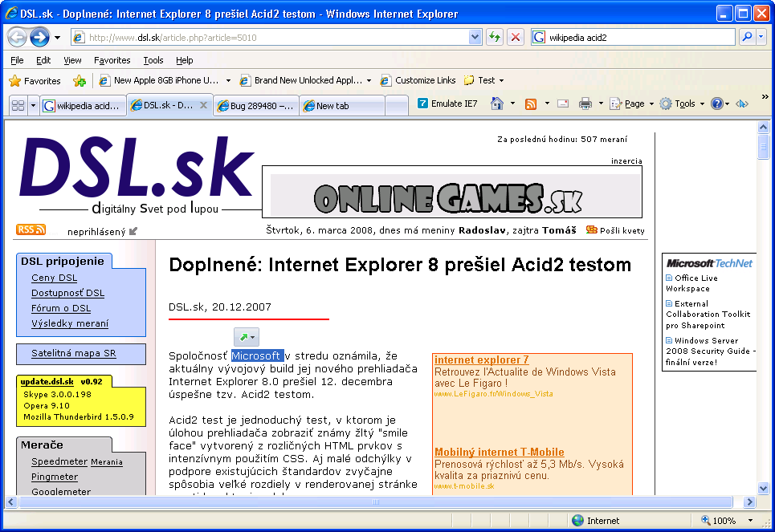Image resolution: width=775 pixels, height=532 pixels.
Task: Click the 'Výsledky meraní' link
Action: point(70,323)
